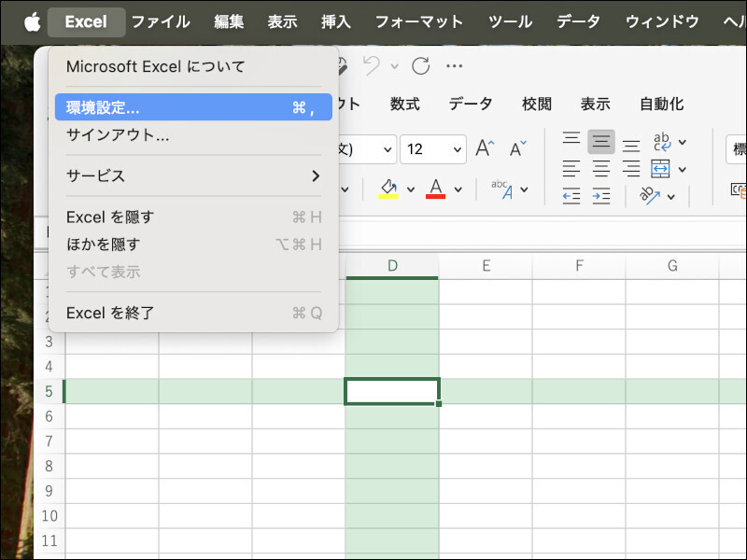Open the ファイル menu
The width and height of the screenshot is (747, 560).
click(x=161, y=21)
